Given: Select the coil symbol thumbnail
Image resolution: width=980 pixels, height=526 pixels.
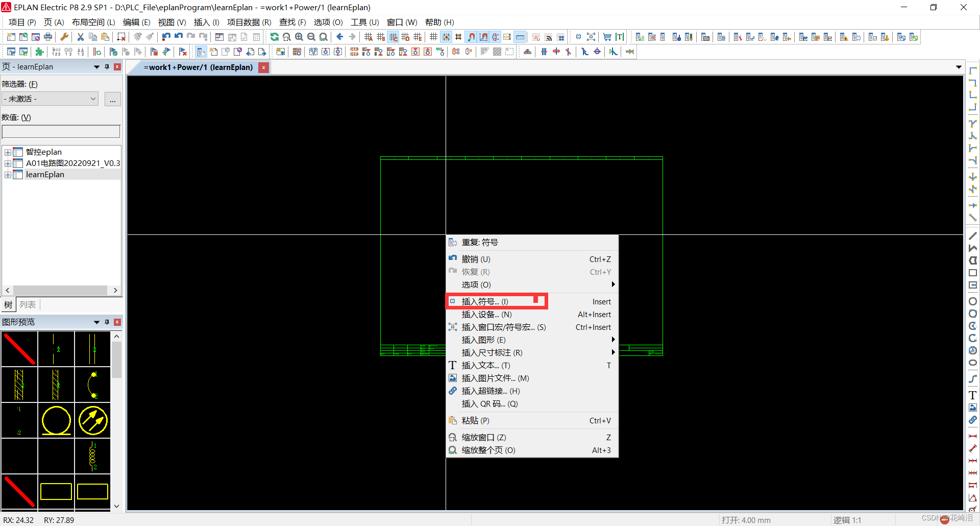Looking at the screenshot, I should (x=93, y=456).
